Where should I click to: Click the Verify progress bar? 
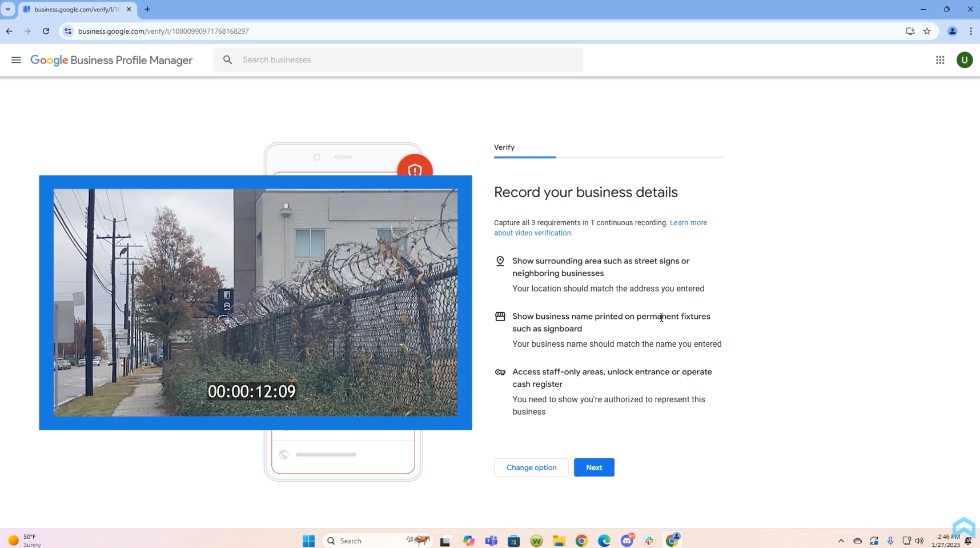[609, 157]
